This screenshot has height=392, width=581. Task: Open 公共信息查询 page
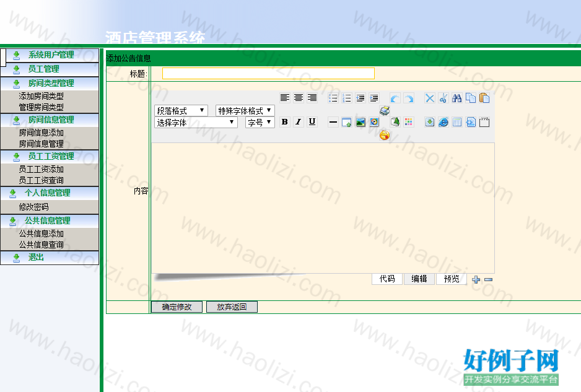point(41,245)
